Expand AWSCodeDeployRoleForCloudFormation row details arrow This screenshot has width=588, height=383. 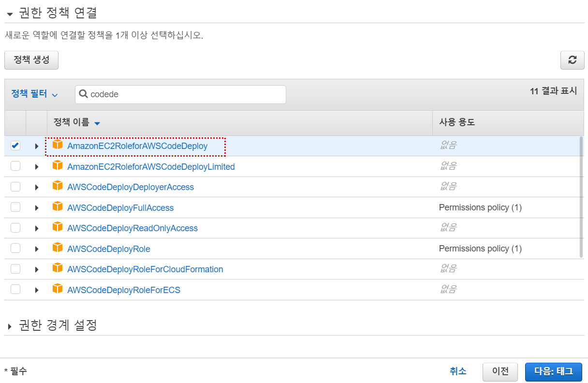point(37,269)
